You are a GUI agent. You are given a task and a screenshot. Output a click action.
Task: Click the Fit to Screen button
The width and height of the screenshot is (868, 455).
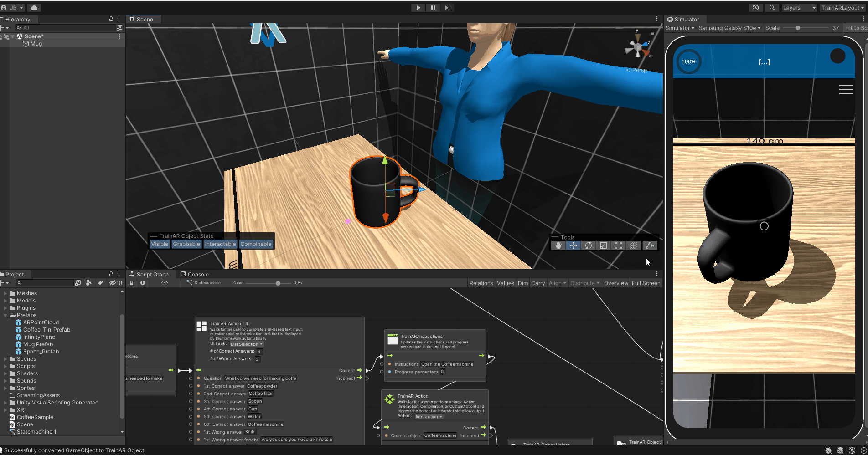tap(856, 28)
